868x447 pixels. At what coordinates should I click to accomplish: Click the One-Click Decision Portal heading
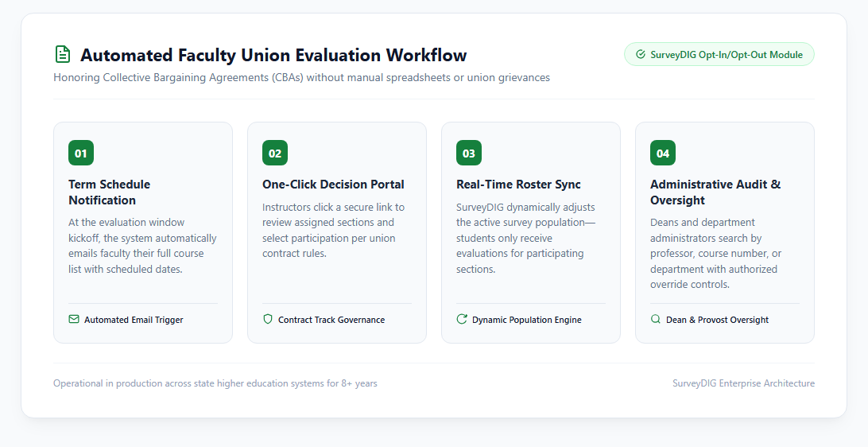coord(333,185)
